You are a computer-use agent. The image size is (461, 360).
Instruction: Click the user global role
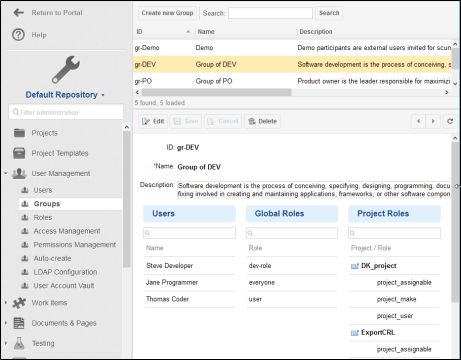[255, 299]
